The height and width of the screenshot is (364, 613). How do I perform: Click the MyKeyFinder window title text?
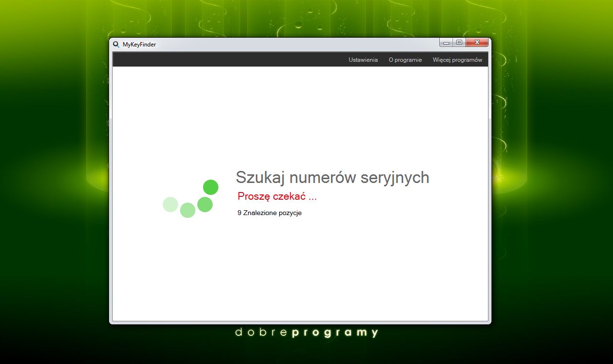(139, 45)
